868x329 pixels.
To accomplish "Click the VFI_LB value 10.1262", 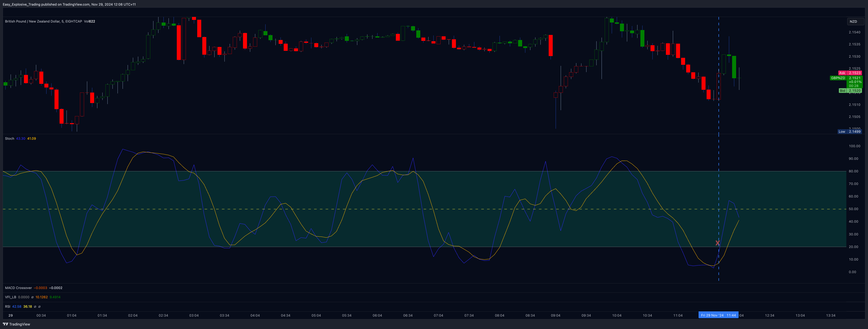I will [x=41, y=297].
